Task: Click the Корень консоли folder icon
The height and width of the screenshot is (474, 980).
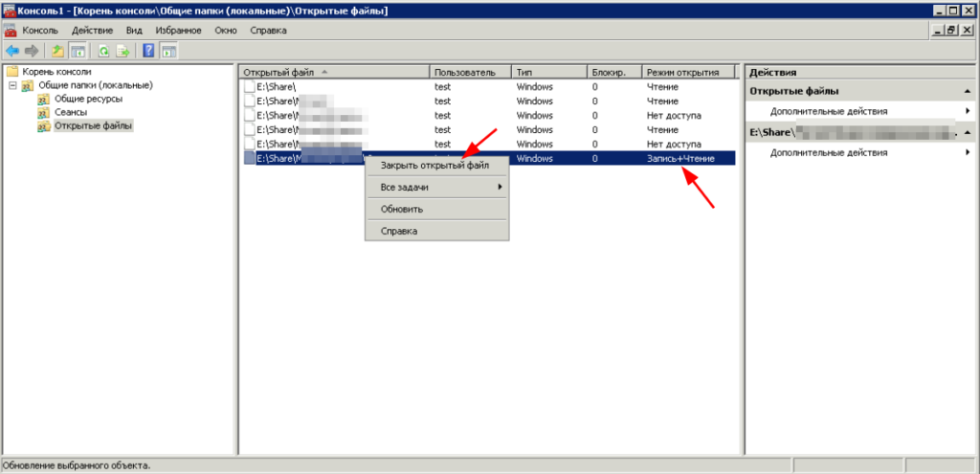Action: click(12, 71)
